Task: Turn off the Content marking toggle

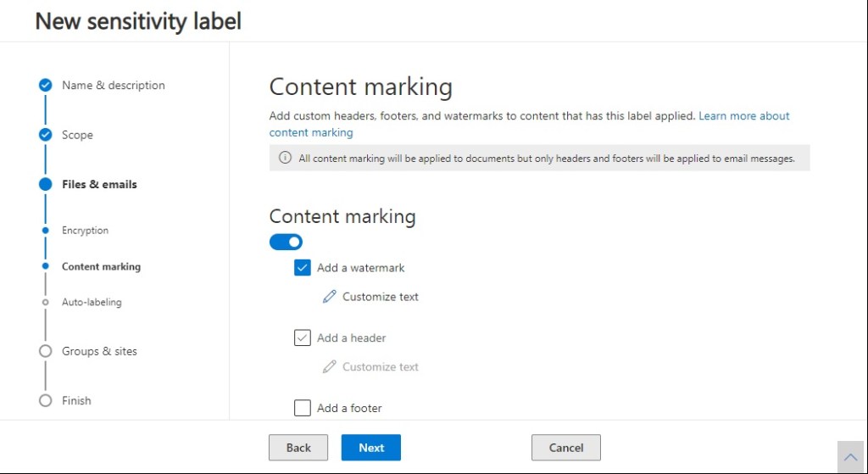Action: 286,243
